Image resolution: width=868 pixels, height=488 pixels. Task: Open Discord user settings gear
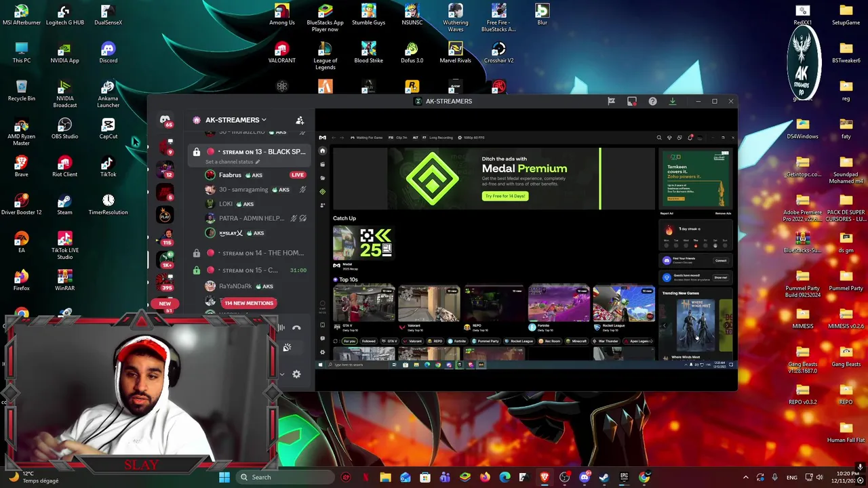(x=296, y=374)
